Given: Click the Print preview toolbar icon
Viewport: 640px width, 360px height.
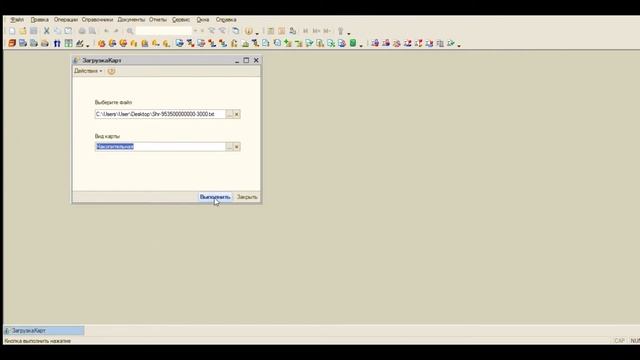Looking at the screenshot, I should coord(93,31).
